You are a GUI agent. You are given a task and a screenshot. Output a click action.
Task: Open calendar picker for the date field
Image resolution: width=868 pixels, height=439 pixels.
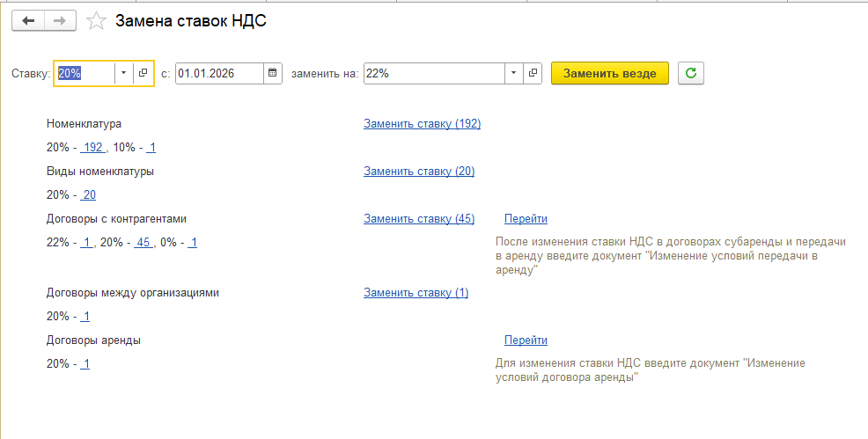click(x=273, y=74)
